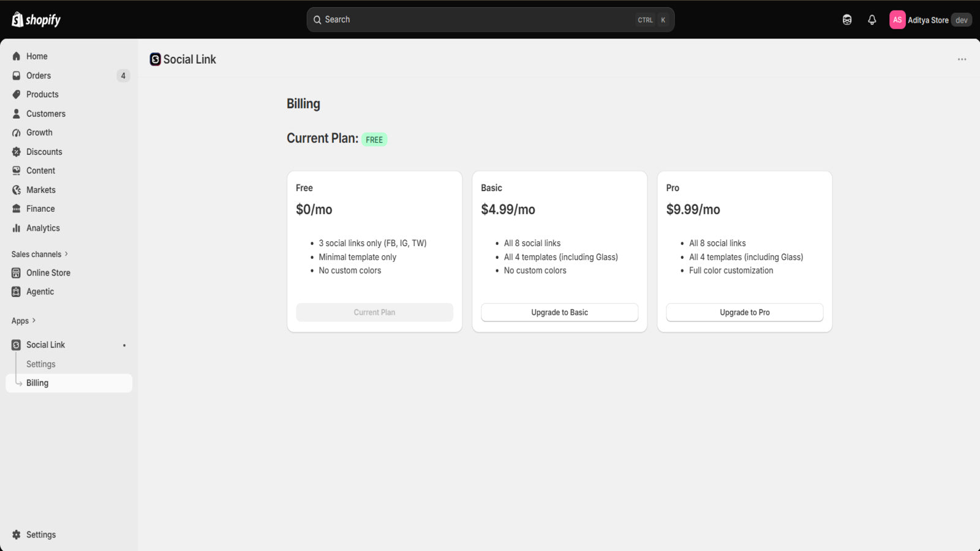Click the Shopify logo
The height and width of the screenshot is (551, 980).
pyautogui.click(x=36, y=20)
